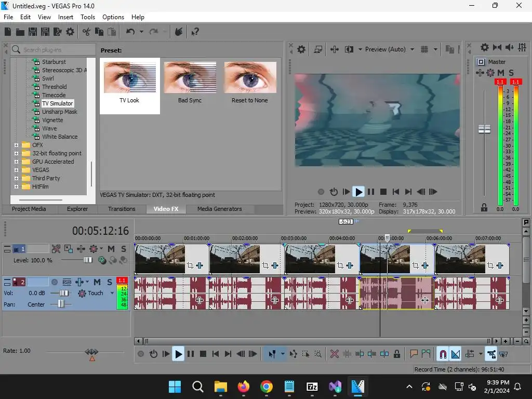Open the Tools menu
This screenshot has width=532, height=399.
pos(87,17)
